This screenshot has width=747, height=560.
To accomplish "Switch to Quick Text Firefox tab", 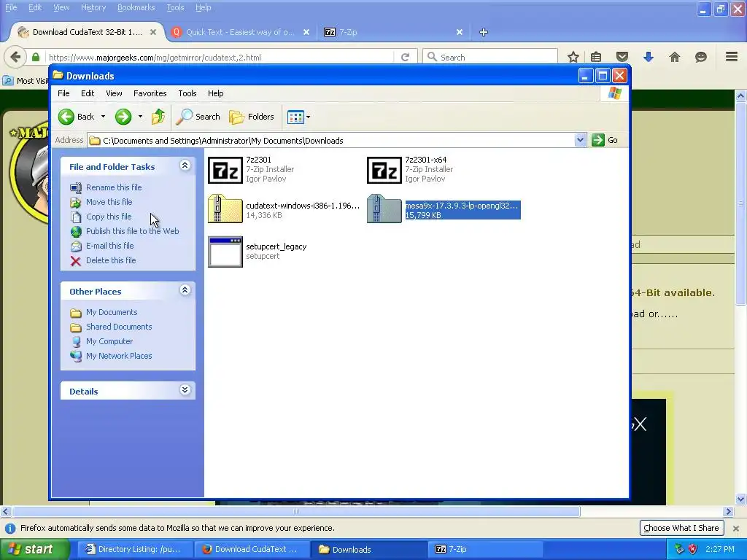I will [239, 32].
